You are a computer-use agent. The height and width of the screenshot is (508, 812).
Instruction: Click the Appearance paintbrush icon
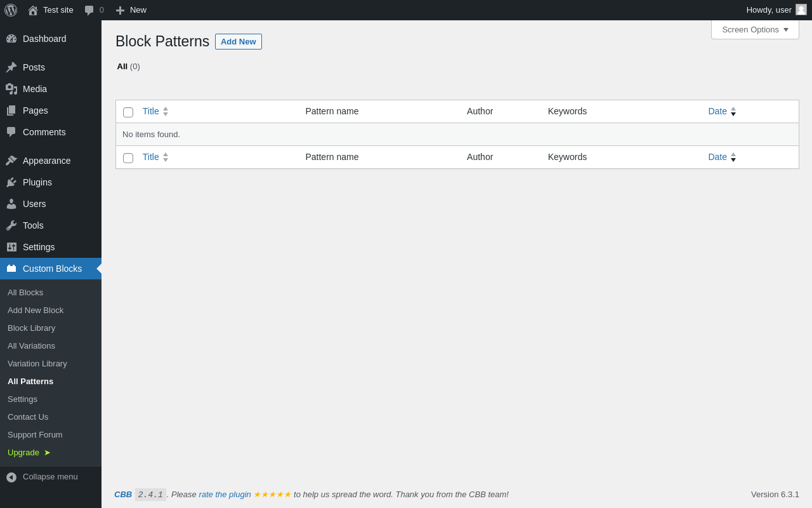(x=11, y=161)
